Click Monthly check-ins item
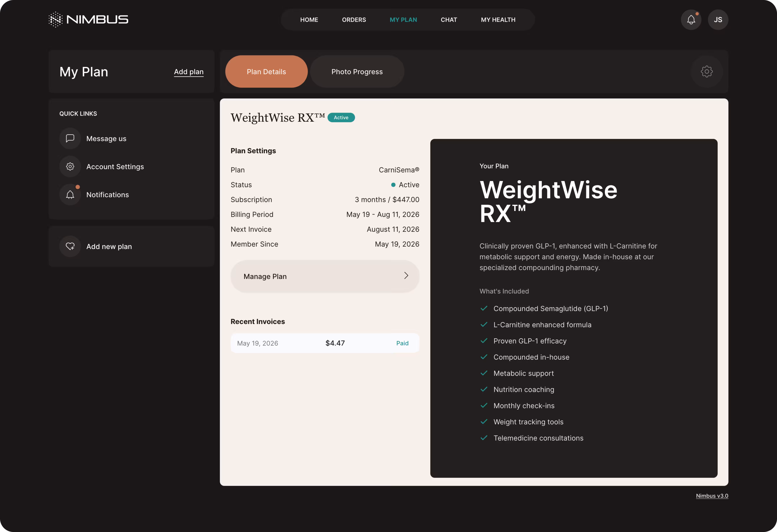Image resolution: width=777 pixels, height=532 pixels. [524, 406]
